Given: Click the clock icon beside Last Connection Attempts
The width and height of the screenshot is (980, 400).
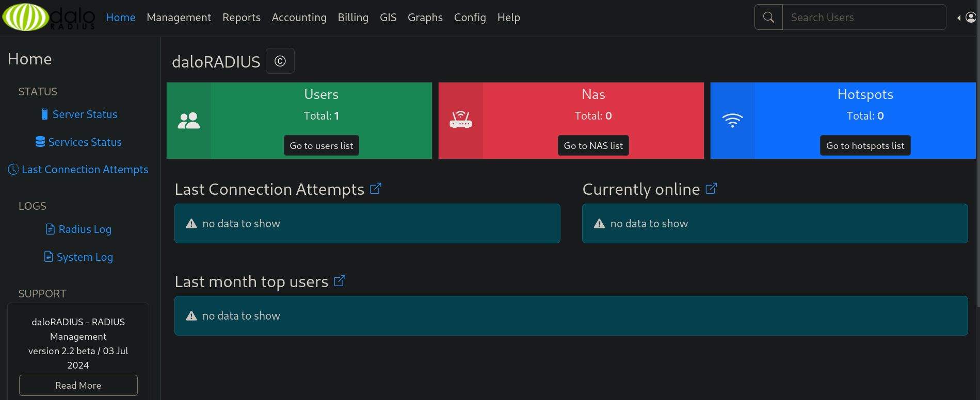Looking at the screenshot, I should 13,169.
